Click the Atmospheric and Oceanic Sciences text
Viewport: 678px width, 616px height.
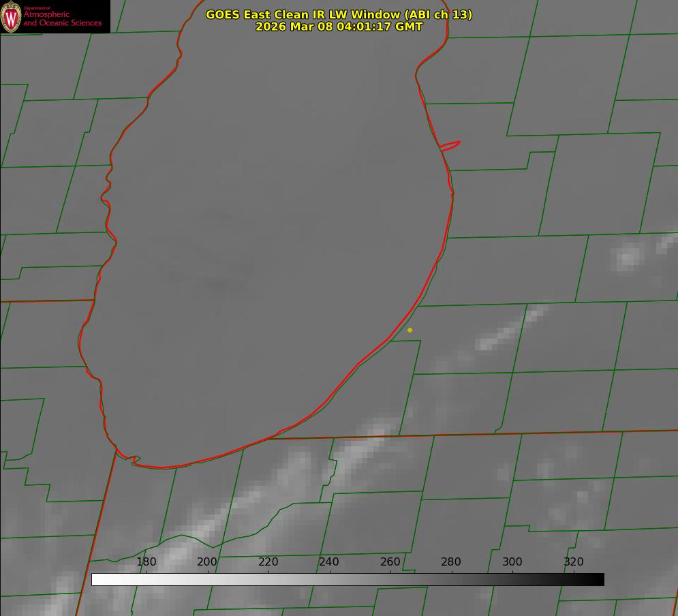pyautogui.click(x=63, y=18)
